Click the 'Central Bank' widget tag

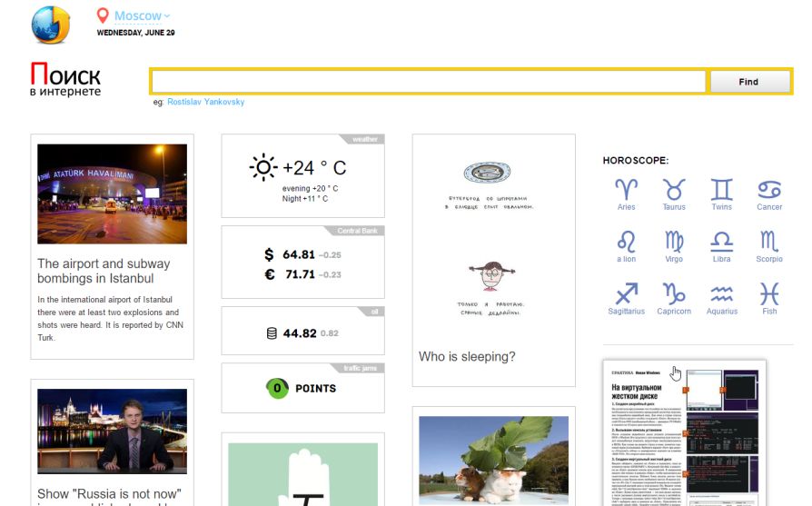(x=357, y=231)
